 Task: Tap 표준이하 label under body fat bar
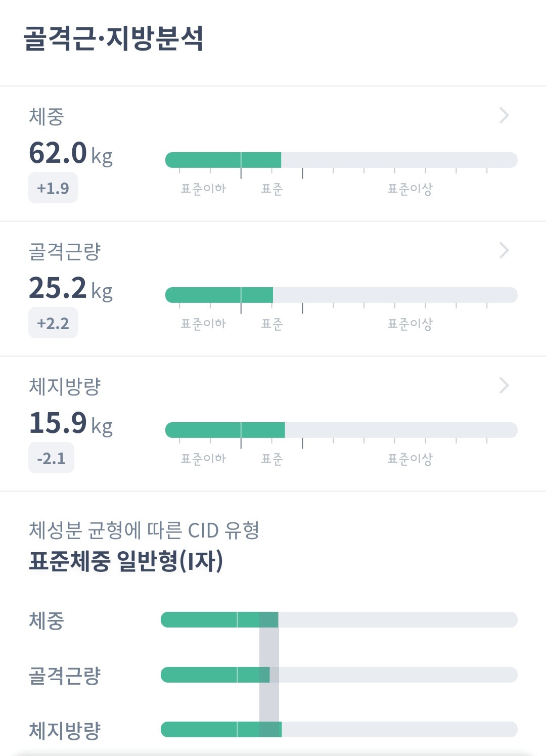(x=203, y=459)
